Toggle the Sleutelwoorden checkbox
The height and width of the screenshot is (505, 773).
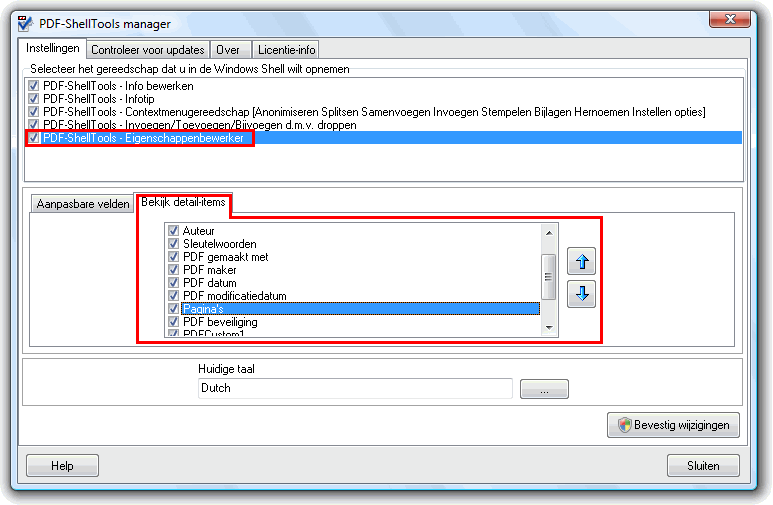(x=174, y=244)
